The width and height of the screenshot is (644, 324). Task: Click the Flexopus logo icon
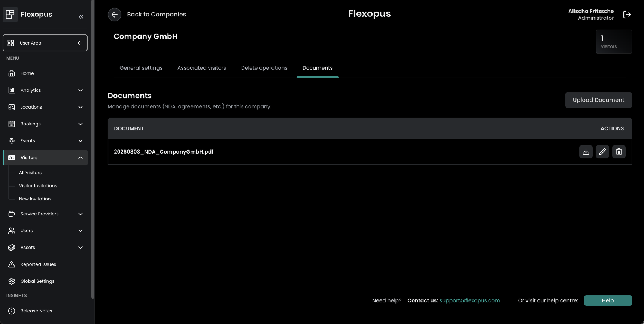coord(10,15)
